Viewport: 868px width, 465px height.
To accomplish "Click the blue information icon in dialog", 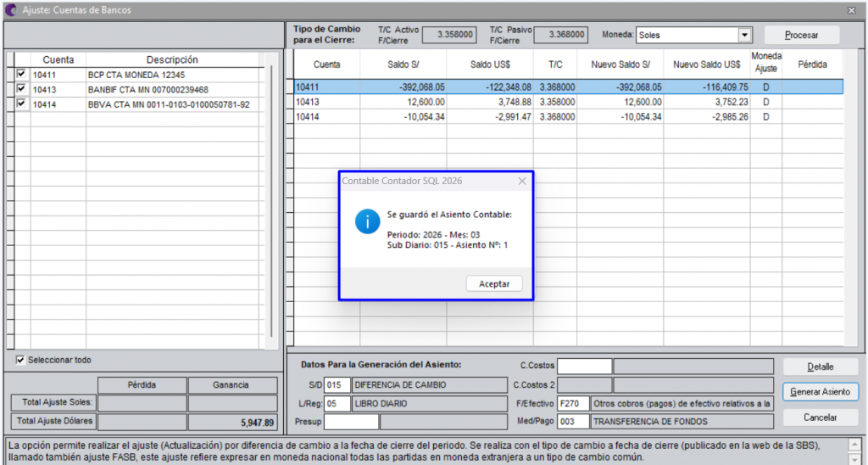I will [367, 221].
